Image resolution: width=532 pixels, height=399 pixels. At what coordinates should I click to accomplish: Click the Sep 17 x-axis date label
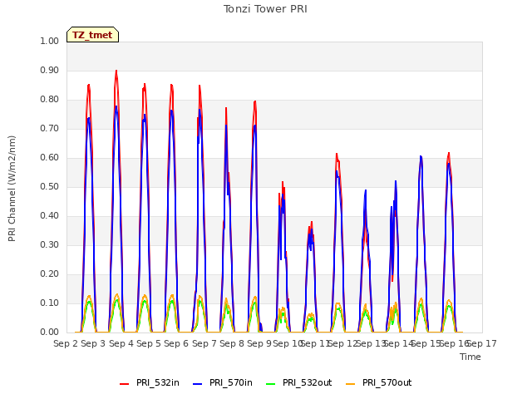(x=482, y=343)
